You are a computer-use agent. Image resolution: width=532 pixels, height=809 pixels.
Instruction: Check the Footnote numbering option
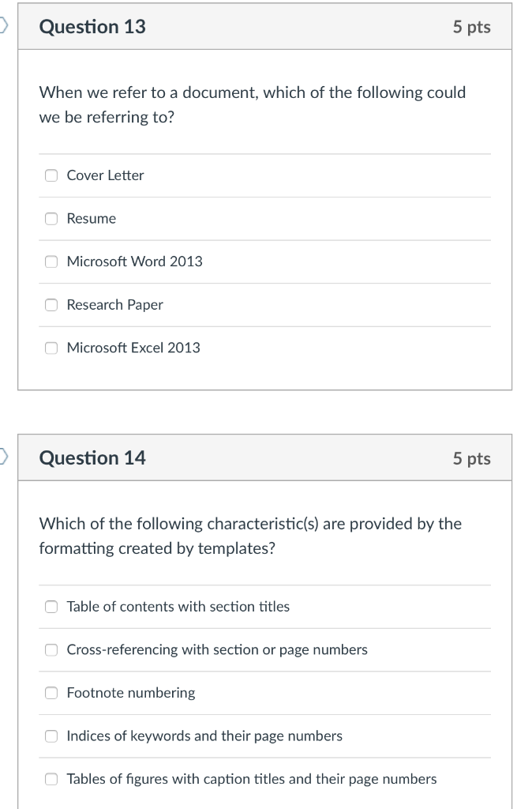pyautogui.click(x=51, y=693)
